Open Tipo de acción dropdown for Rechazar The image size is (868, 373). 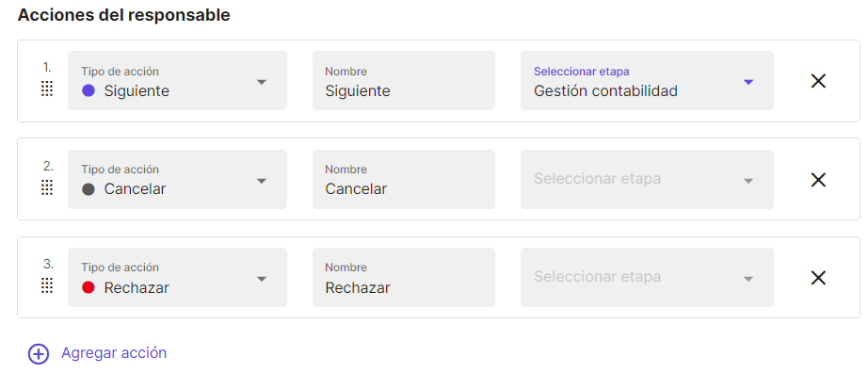coord(177,277)
